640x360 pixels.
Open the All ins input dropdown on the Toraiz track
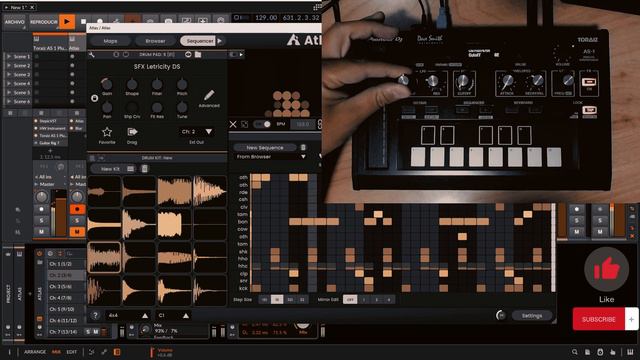(51, 177)
